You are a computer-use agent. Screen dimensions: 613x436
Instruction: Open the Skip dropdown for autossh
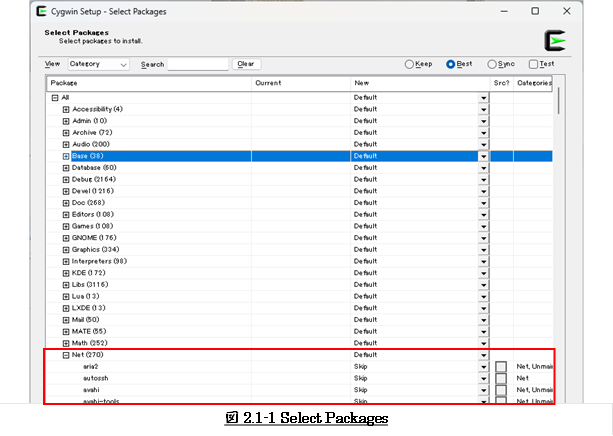484,379
